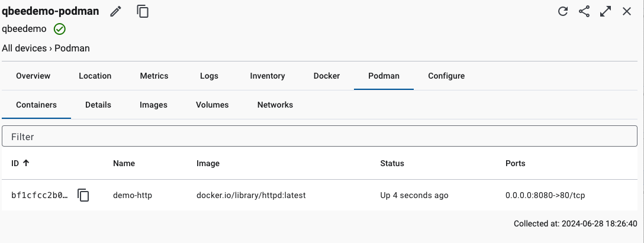Open the Docker tab

coord(327,76)
